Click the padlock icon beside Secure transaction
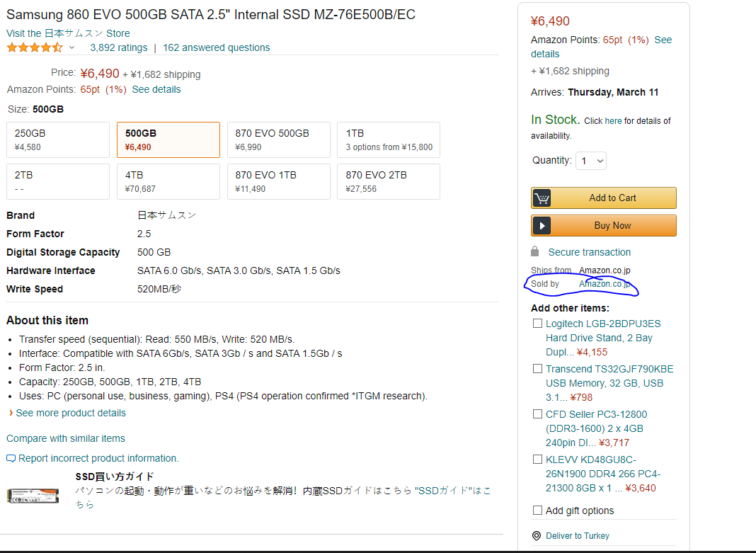 point(535,252)
